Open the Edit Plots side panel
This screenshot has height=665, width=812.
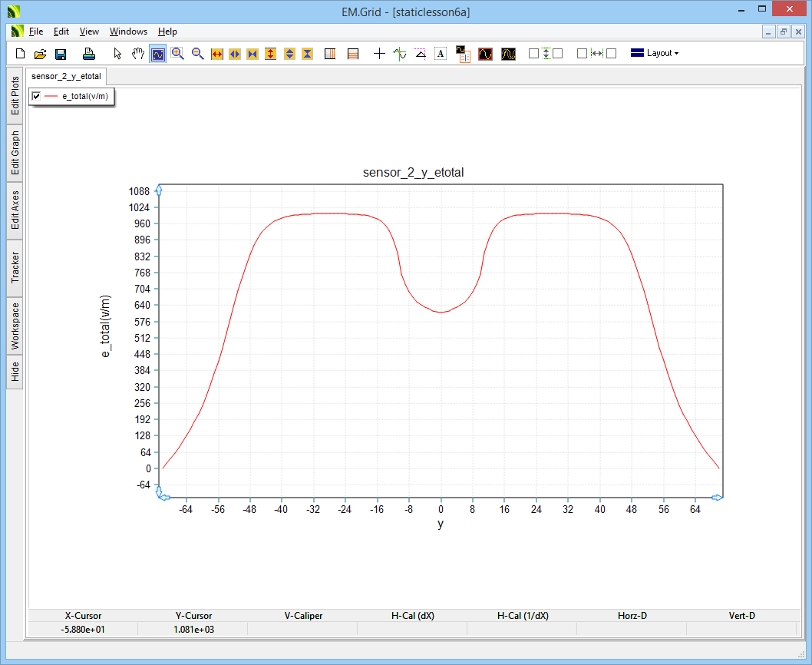click(x=15, y=96)
